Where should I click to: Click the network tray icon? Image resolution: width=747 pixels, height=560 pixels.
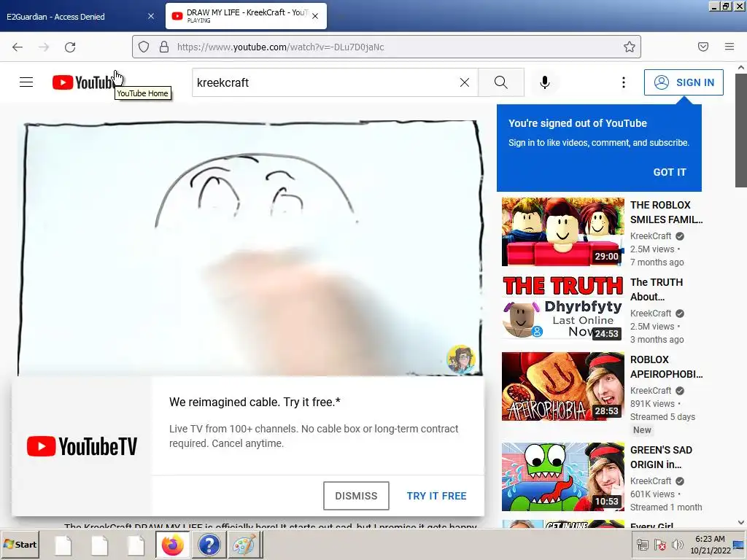point(642,545)
